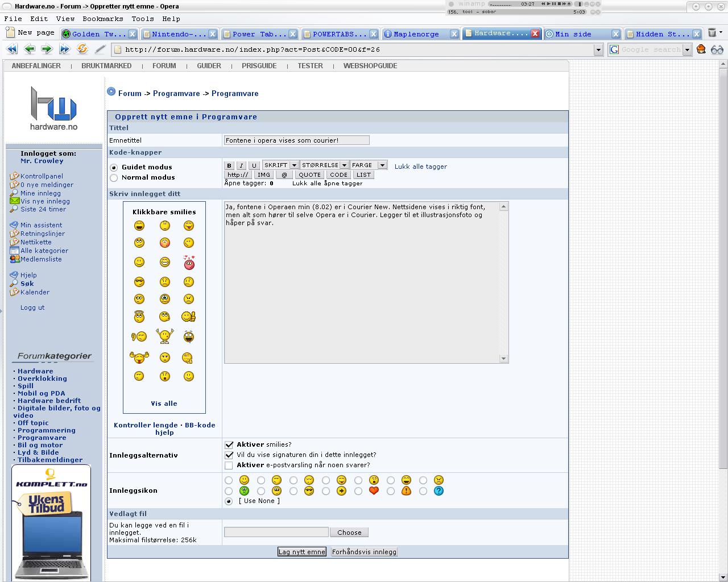Click the Google search field
728x582 pixels.
[651, 50]
